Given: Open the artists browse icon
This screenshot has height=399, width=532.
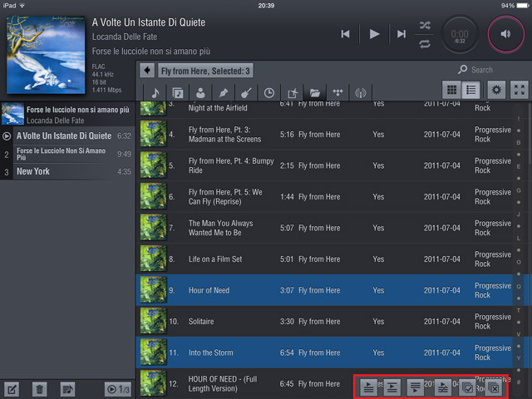Looking at the screenshot, I should (200, 92).
